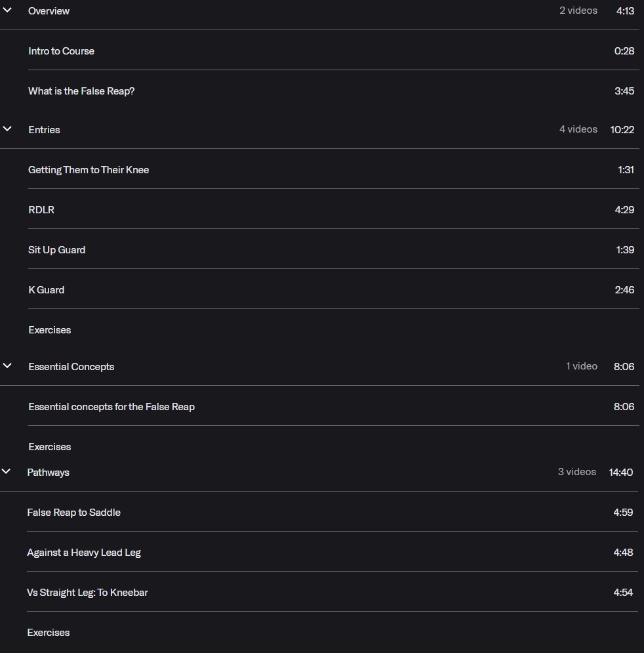644x653 pixels.
Task: Play False Reap to Saddle video
Action: pyautogui.click(x=73, y=513)
